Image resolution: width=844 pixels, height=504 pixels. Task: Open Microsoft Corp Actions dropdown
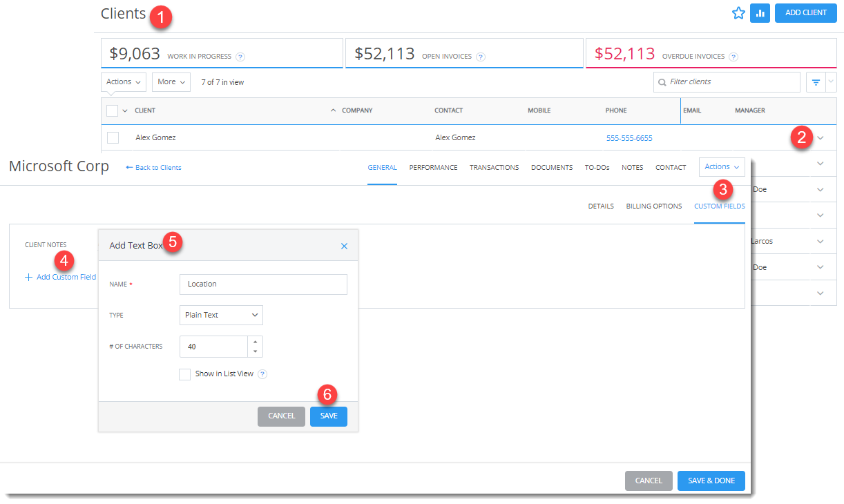click(722, 167)
